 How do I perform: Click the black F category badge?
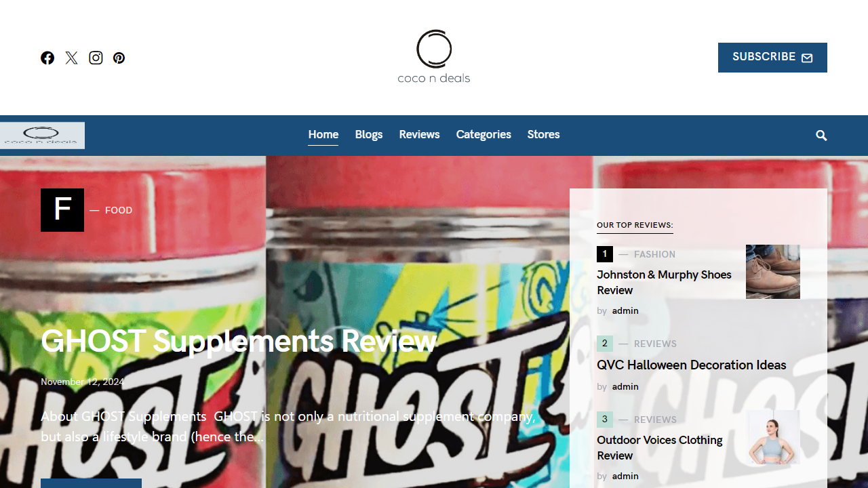[62, 210]
